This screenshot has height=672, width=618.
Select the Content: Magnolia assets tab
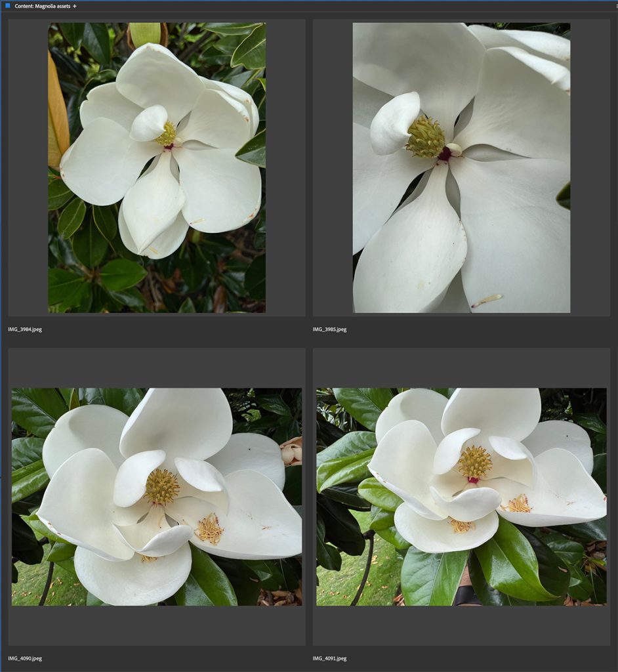click(41, 6)
